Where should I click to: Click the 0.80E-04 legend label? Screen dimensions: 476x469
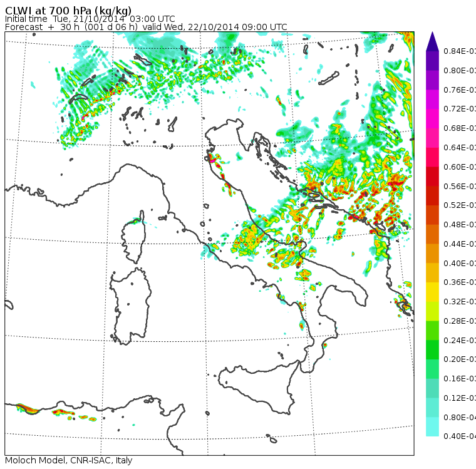click(x=460, y=418)
